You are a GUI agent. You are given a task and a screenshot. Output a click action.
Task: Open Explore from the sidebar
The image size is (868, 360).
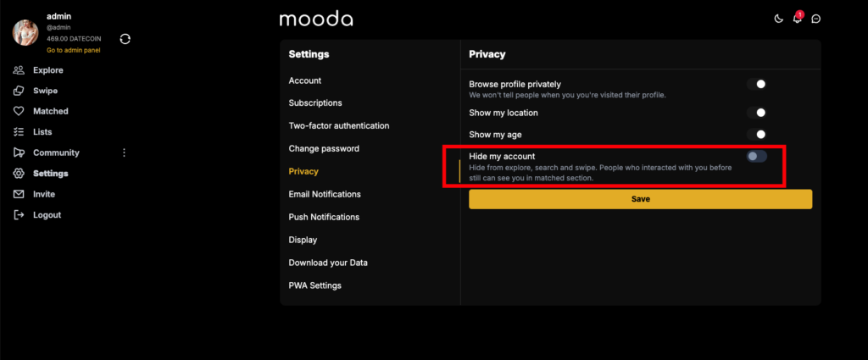pos(47,70)
